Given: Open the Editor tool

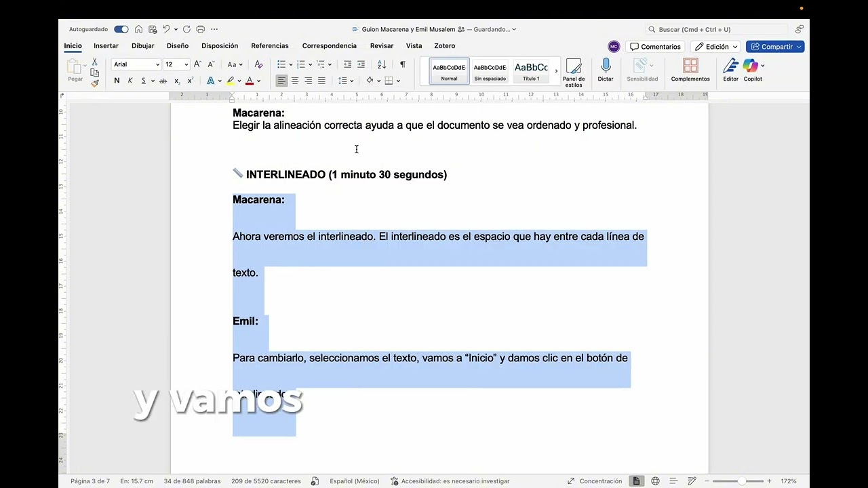Looking at the screenshot, I should click(x=730, y=70).
